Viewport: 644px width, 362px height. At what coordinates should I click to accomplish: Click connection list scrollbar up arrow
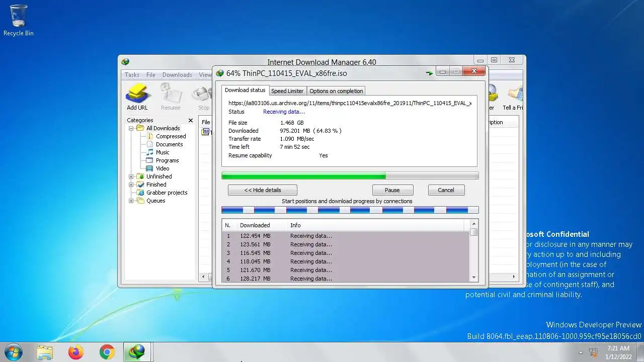[474, 224]
